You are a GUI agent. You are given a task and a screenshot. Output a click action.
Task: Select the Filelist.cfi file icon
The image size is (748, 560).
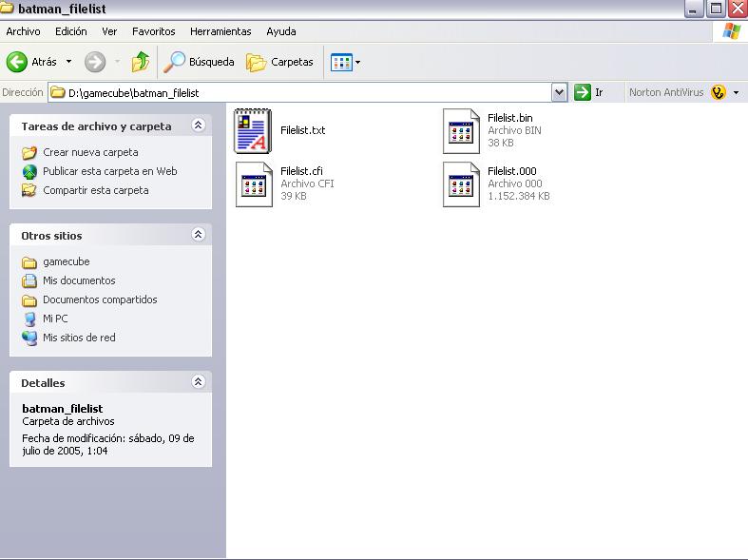(x=254, y=183)
